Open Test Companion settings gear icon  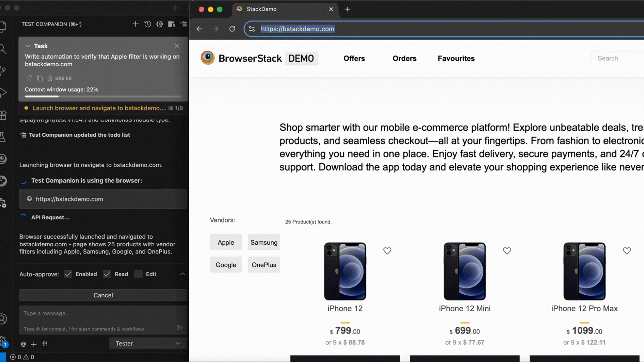click(x=160, y=24)
